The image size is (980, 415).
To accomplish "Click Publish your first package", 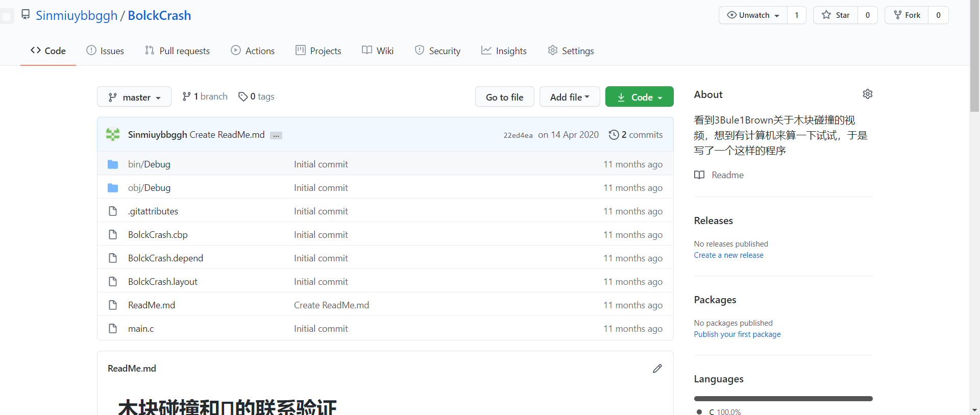I will click(x=737, y=334).
